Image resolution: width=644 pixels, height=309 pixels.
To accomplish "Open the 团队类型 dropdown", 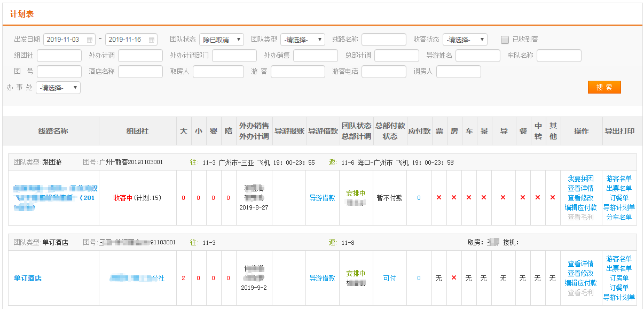I will pos(302,40).
